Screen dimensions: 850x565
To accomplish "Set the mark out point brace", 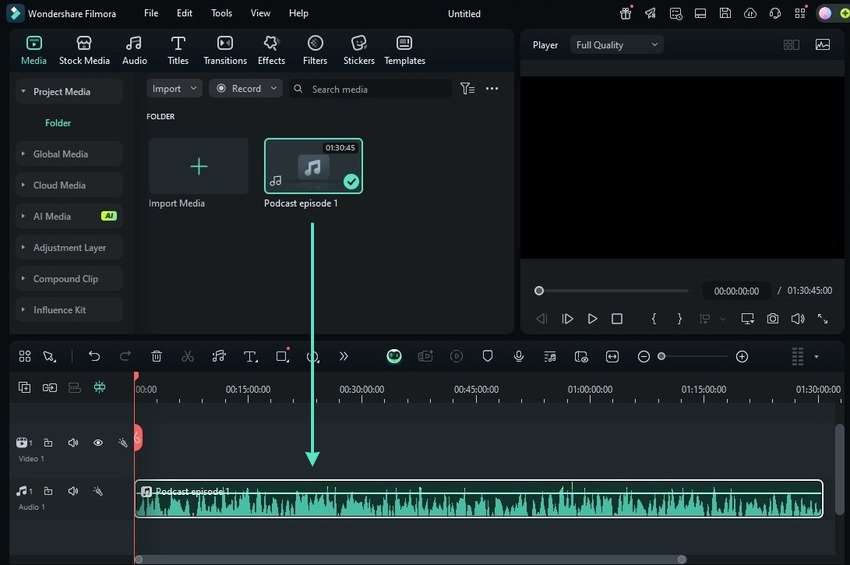I will point(679,319).
